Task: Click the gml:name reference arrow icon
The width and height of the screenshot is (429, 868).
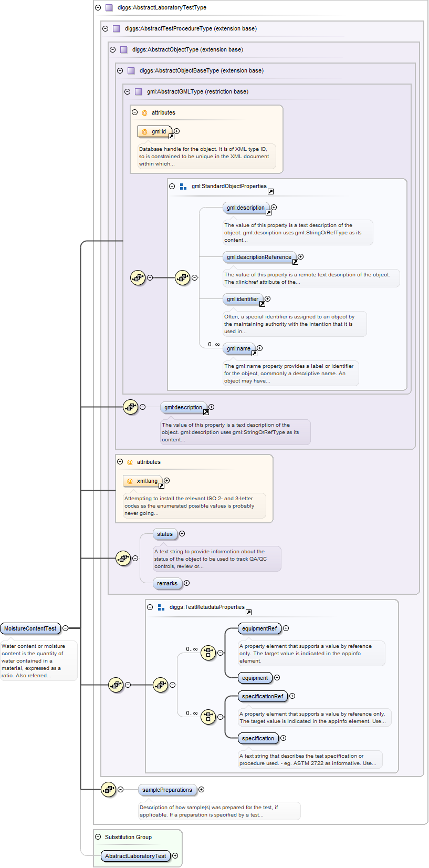Action: point(254,353)
